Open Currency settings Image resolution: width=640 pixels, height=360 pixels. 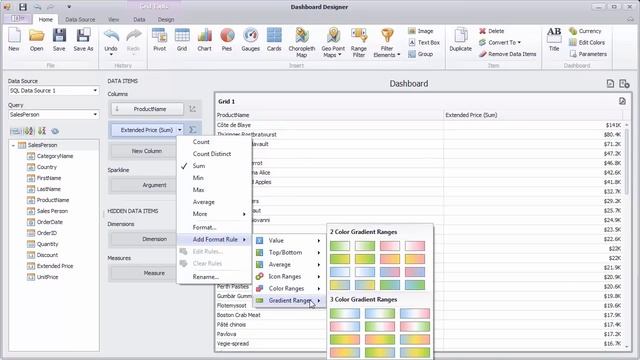(x=585, y=31)
